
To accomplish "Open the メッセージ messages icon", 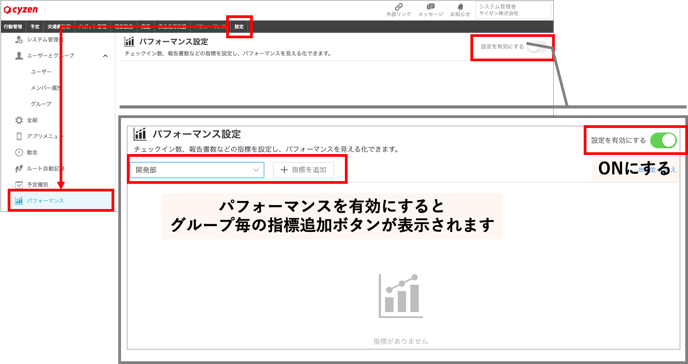I will tap(430, 7).
